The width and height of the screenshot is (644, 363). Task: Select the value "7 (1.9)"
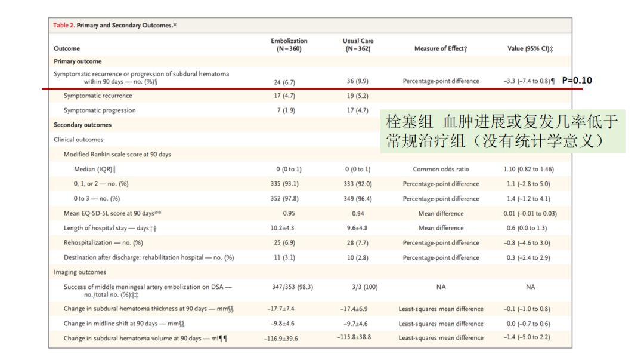coord(286,110)
